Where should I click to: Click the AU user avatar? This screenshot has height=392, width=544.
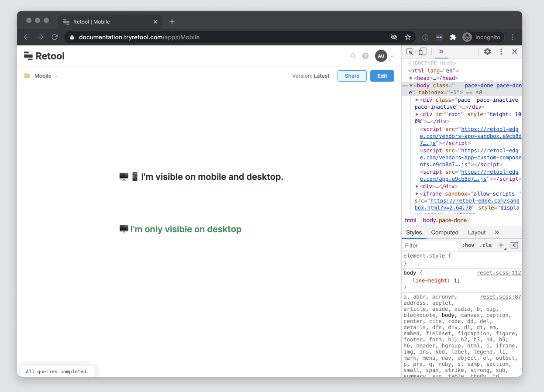click(381, 56)
